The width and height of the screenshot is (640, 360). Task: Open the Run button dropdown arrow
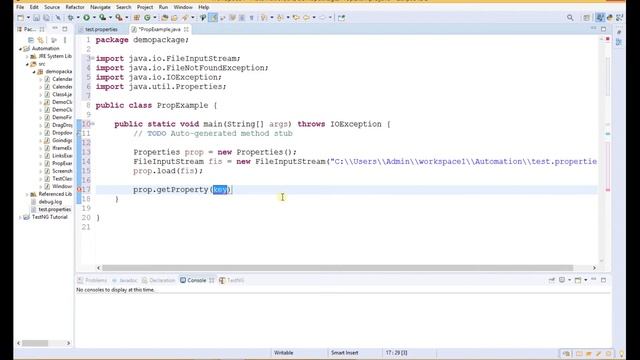[x=94, y=18]
